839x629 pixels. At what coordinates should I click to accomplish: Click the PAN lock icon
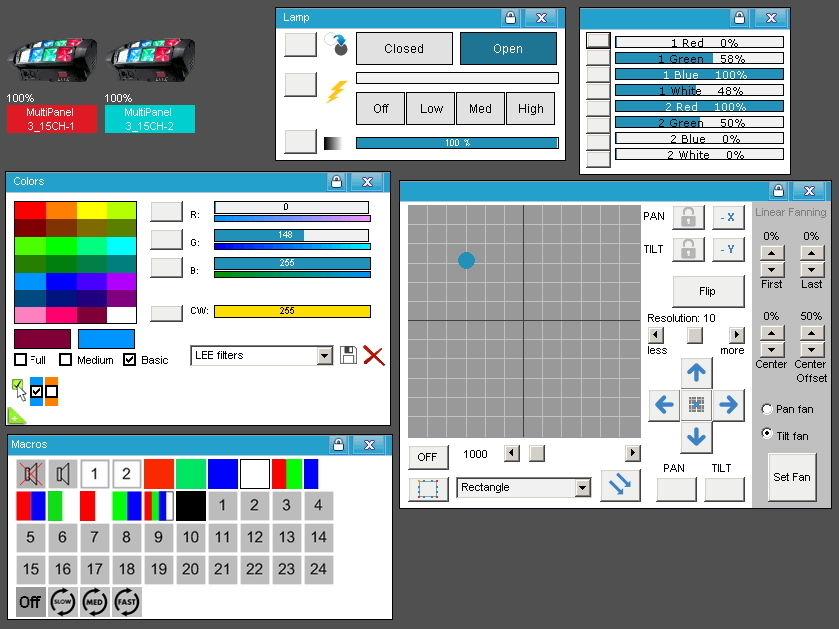click(x=688, y=217)
